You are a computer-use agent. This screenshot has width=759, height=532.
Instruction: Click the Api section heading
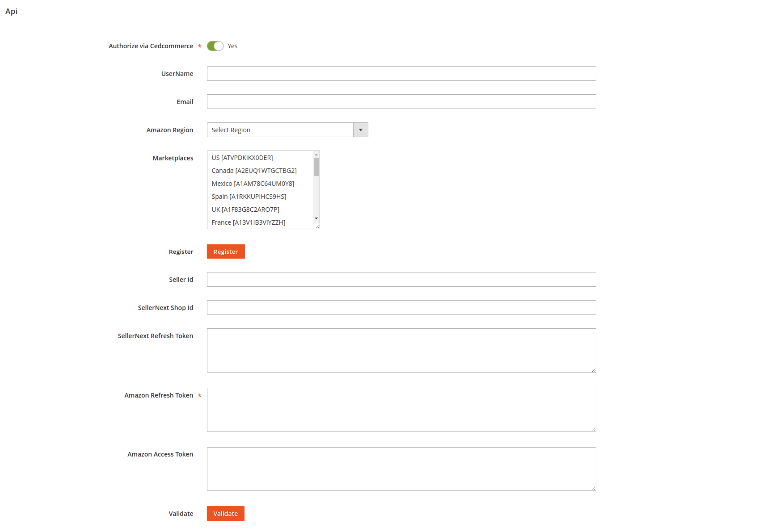(12, 11)
